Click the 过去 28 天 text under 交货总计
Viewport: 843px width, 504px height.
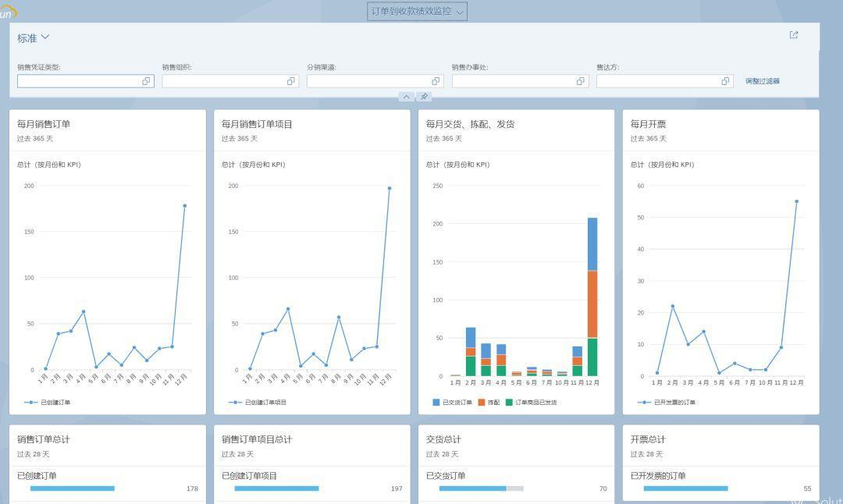tap(442, 455)
